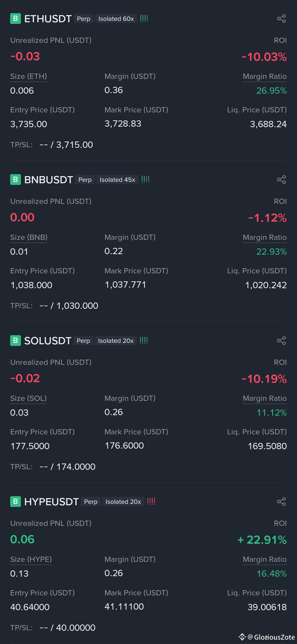Open Isolated 20x setting on SOLUSDT
297x644 pixels.
click(116, 341)
